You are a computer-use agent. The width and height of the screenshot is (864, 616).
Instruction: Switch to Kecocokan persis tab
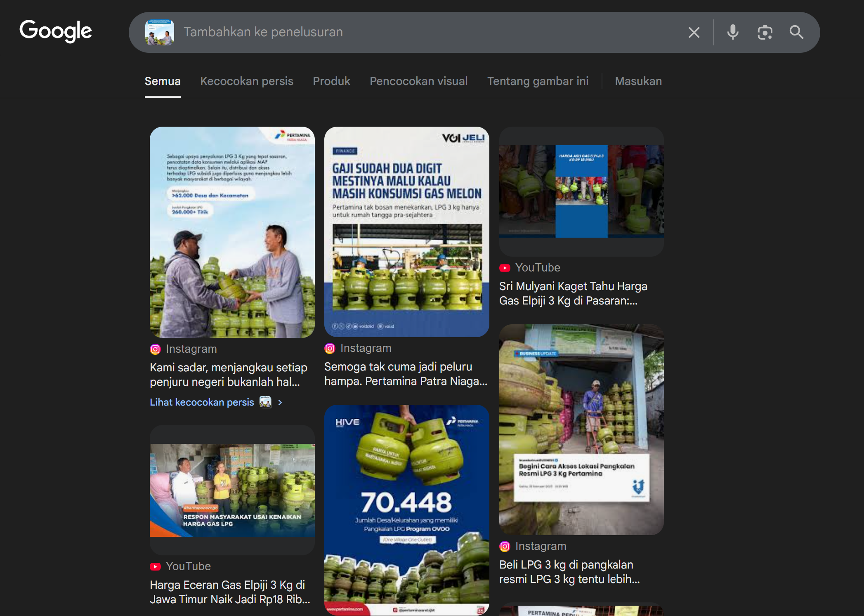(247, 81)
